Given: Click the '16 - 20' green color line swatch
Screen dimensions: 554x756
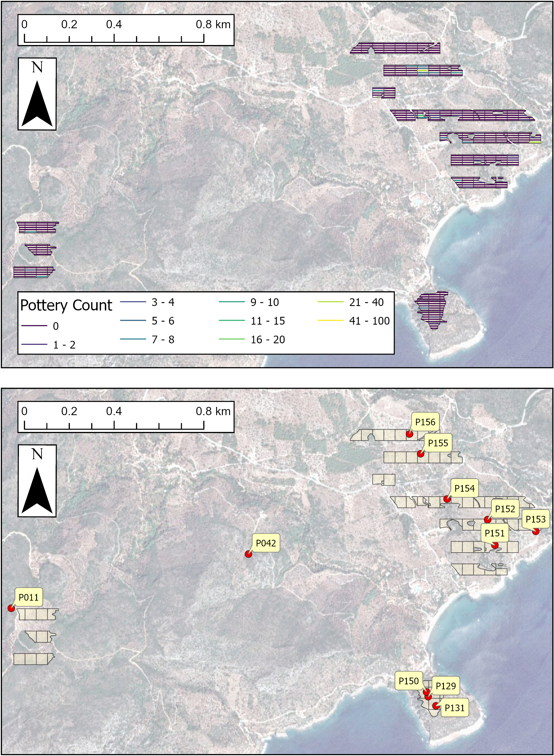Looking at the screenshot, I should [x=231, y=339].
